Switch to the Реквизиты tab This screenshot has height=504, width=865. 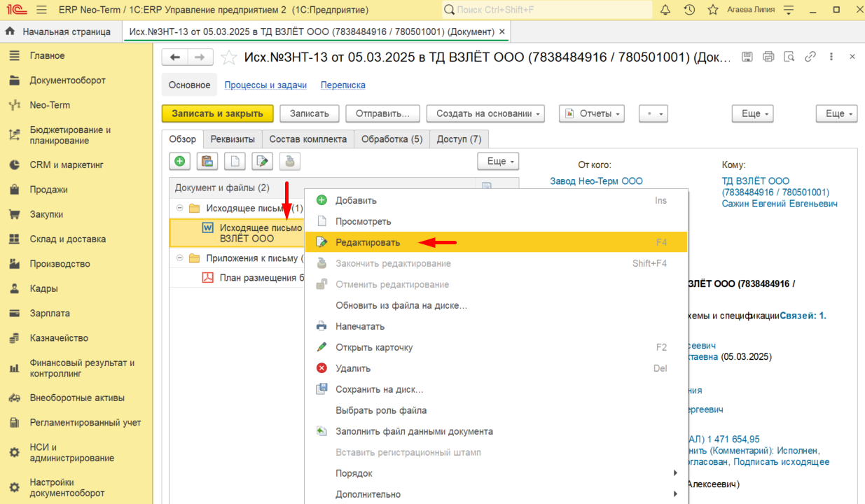coord(233,139)
